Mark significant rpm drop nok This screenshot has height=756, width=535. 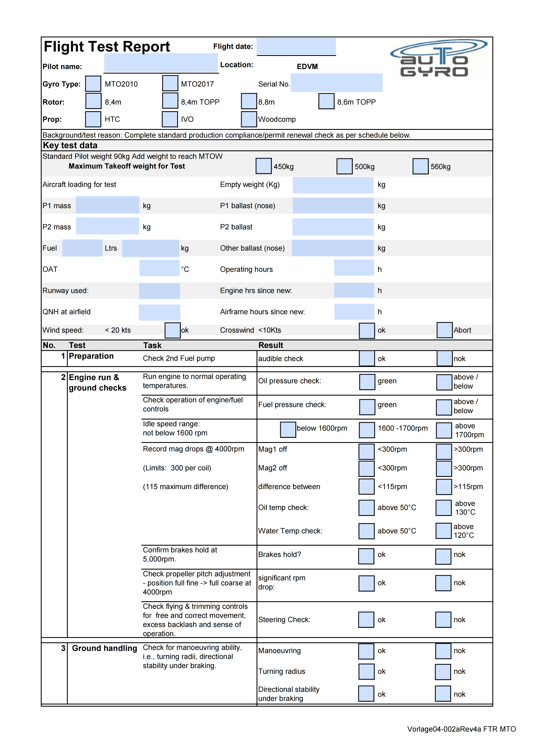pyautogui.click(x=443, y=583)
